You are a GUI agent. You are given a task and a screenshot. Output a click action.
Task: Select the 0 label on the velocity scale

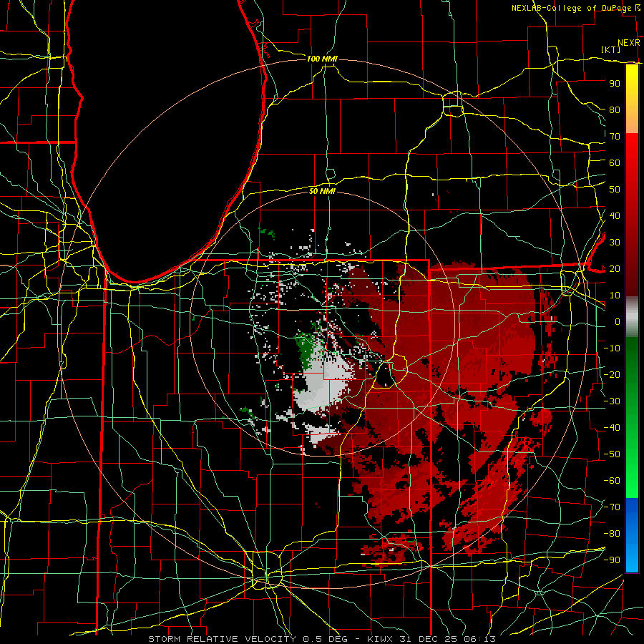(618, 322)
